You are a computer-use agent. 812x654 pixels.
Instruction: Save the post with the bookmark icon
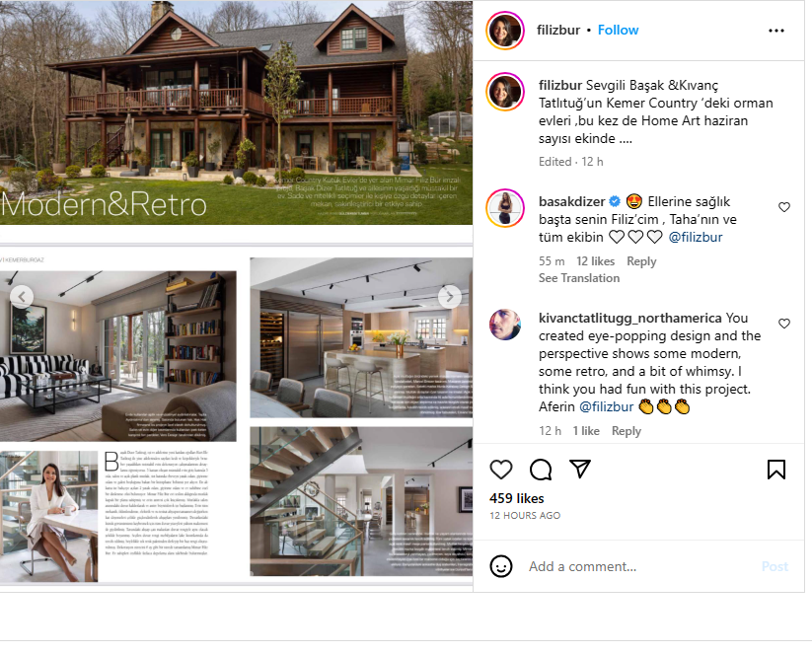775,470
